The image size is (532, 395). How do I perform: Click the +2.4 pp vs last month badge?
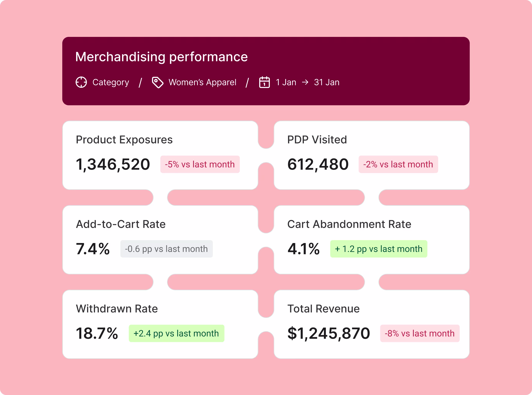[x=176, y=333]
